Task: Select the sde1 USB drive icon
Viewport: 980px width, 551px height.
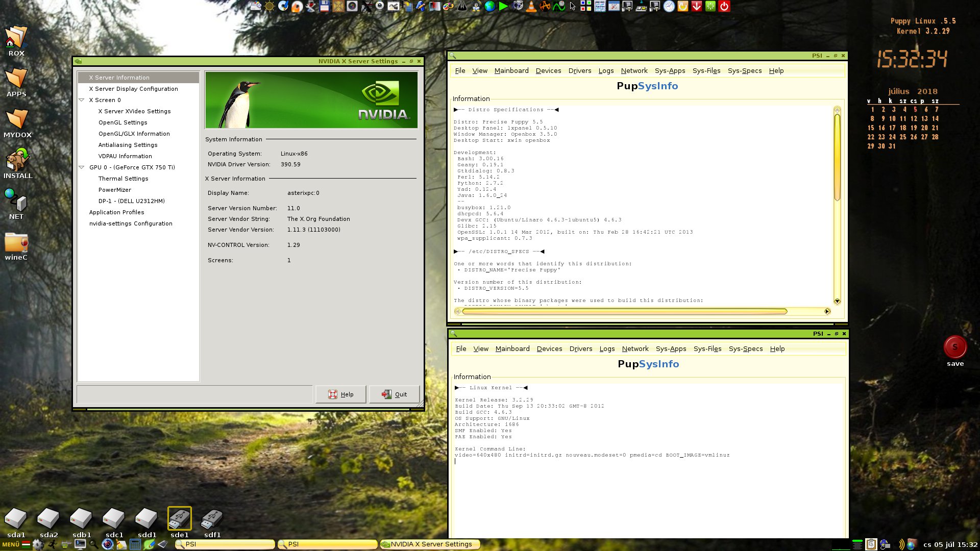Action: [x=179, y=522]
